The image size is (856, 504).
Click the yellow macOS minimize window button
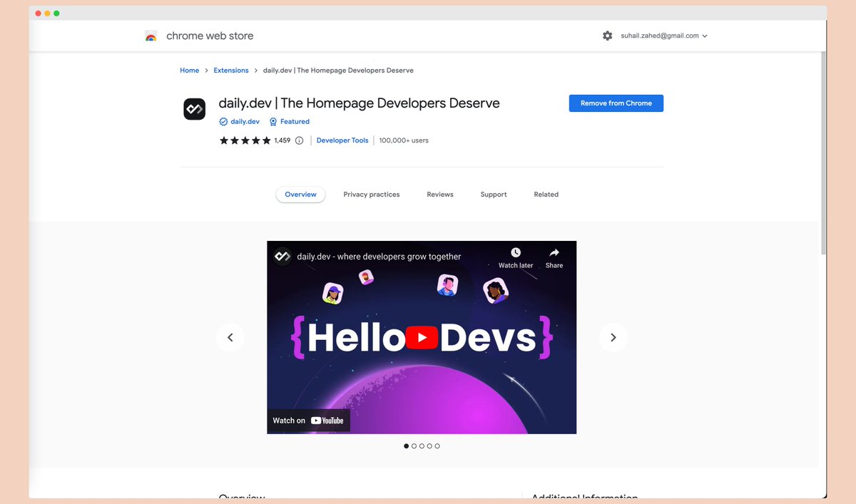click(48, 14)
